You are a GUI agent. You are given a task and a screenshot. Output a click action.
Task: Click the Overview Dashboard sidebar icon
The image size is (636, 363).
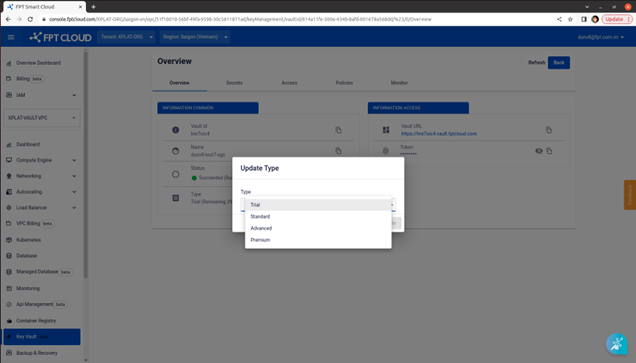click(9, 63)
